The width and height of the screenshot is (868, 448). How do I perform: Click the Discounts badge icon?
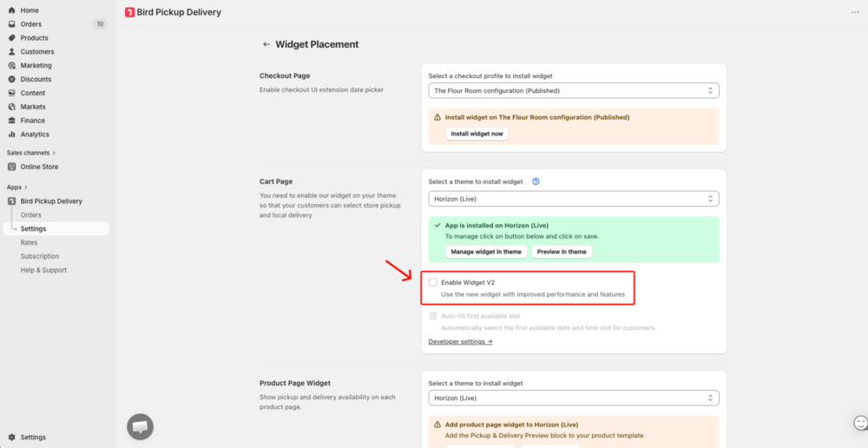[x=11, y=79]
